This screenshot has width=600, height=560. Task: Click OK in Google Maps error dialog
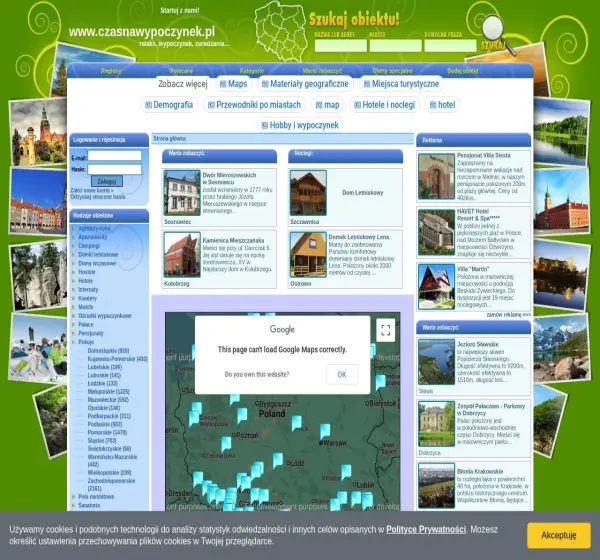[x=342, y=374]
